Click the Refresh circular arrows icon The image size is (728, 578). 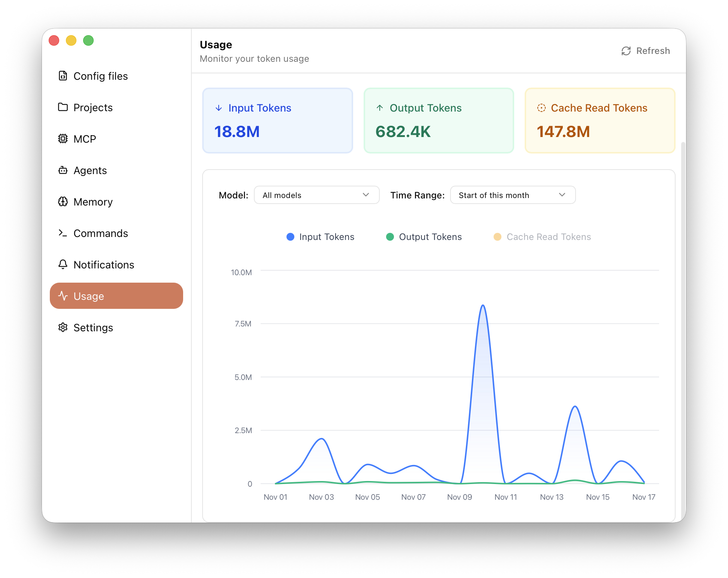pos(626,51)
